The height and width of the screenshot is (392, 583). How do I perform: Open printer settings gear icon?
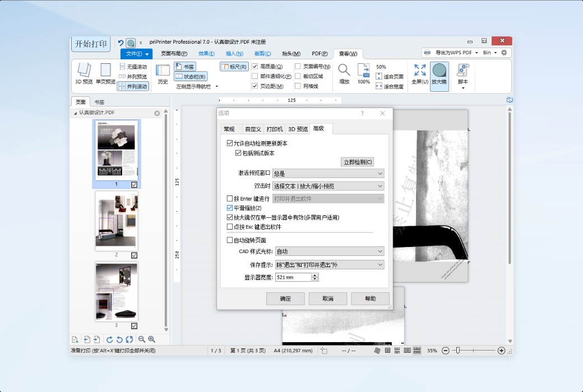point(504,53)
